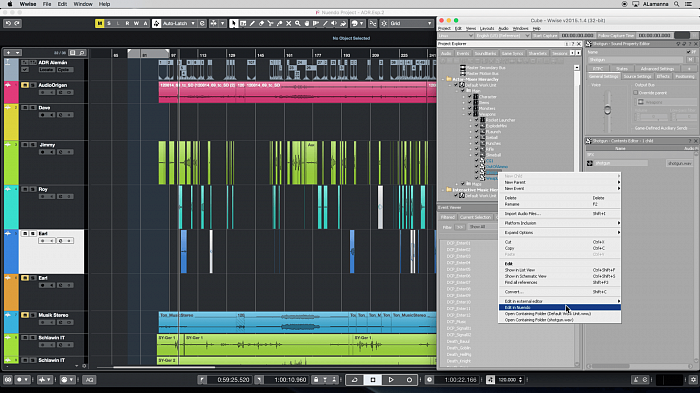Toggle global Read automation R button

(x=127, y=23)
